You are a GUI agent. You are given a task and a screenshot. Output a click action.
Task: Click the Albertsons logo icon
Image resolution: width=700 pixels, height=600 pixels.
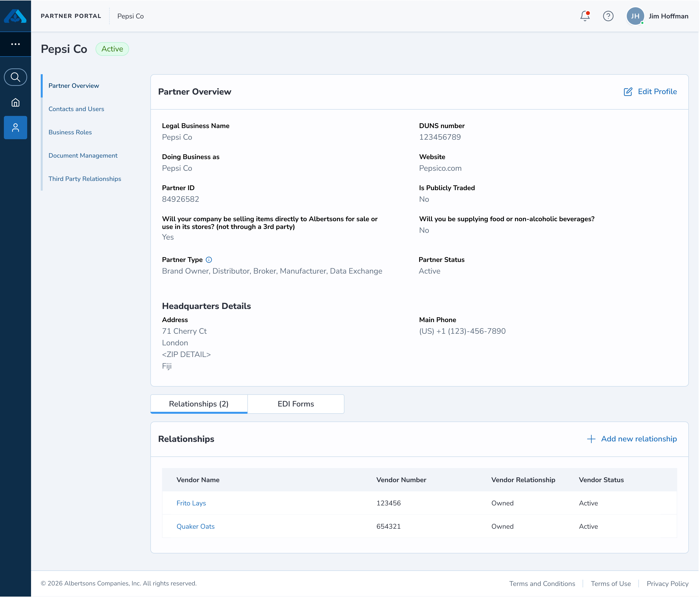click(15, 16)
